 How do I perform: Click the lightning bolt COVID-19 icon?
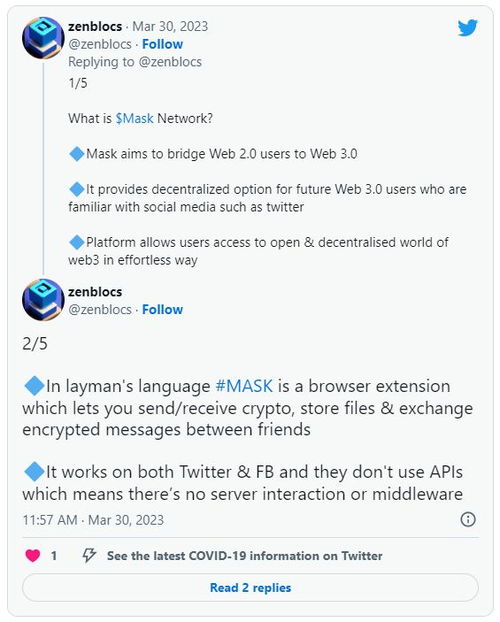89,555
